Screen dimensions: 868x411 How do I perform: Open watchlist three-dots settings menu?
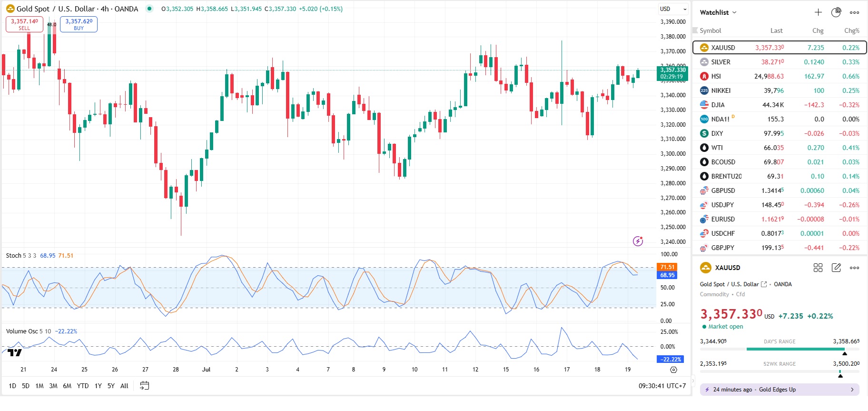coord(855,12)
